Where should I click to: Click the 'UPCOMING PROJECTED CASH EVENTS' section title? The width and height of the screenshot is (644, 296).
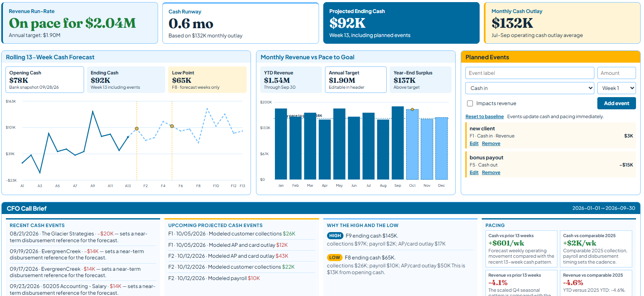pos(215,225)
